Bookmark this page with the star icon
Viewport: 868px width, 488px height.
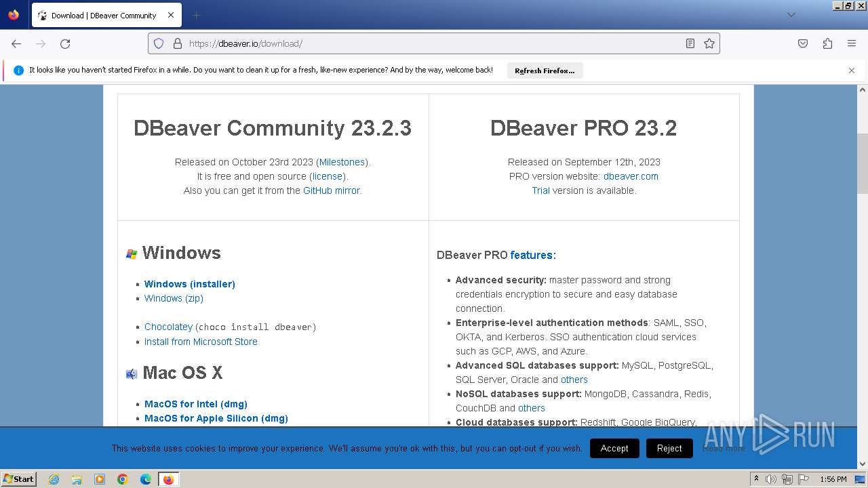coord(709,43)
